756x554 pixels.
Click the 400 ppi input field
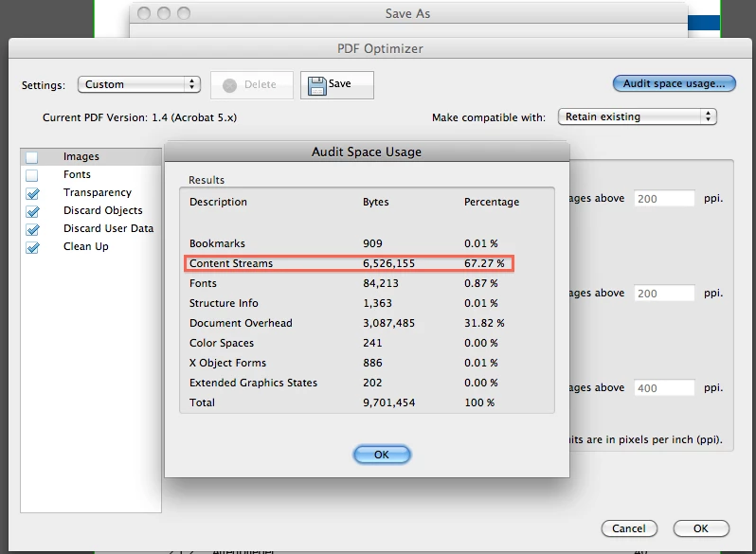point(664,387)
